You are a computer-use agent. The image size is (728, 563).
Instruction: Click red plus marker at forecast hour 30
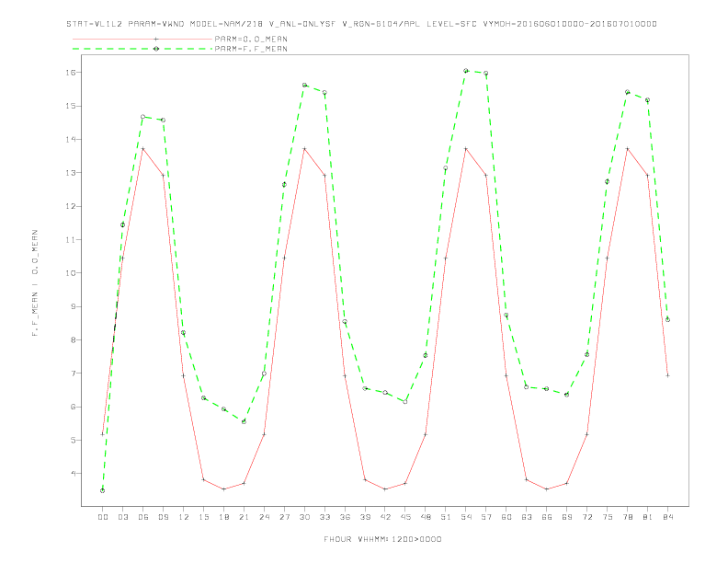(304, 149)
